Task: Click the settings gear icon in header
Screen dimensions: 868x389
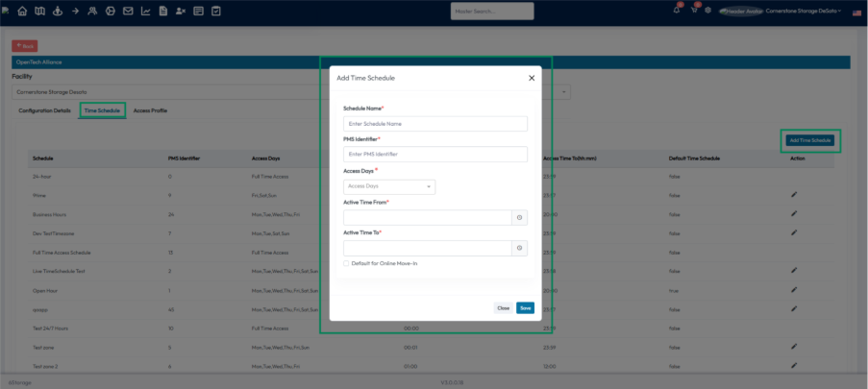Action: (708, 11)
